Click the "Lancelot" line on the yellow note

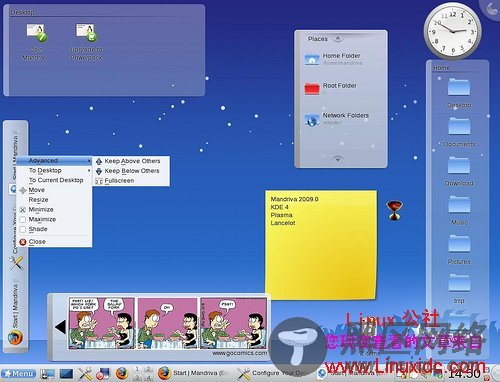[283, 223]
